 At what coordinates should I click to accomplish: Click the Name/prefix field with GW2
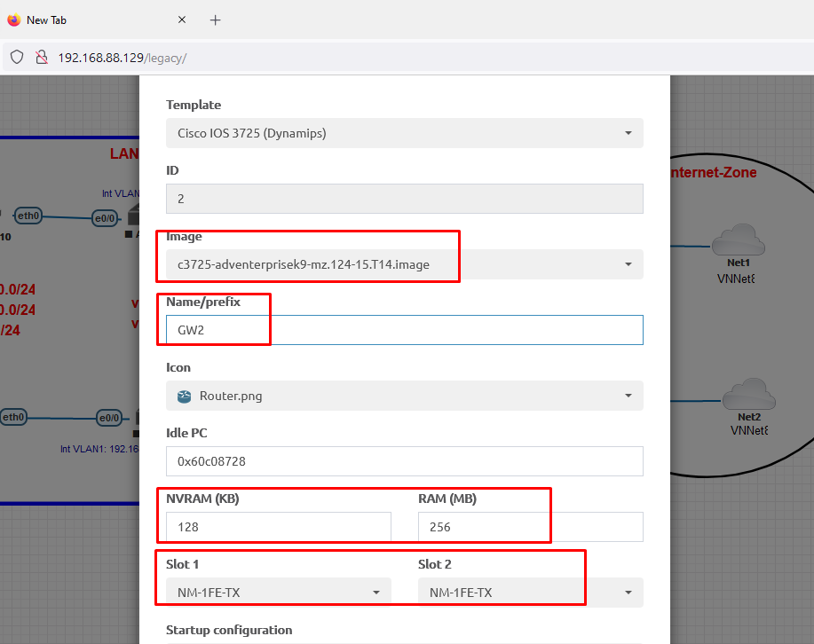[x=405, y=330]
